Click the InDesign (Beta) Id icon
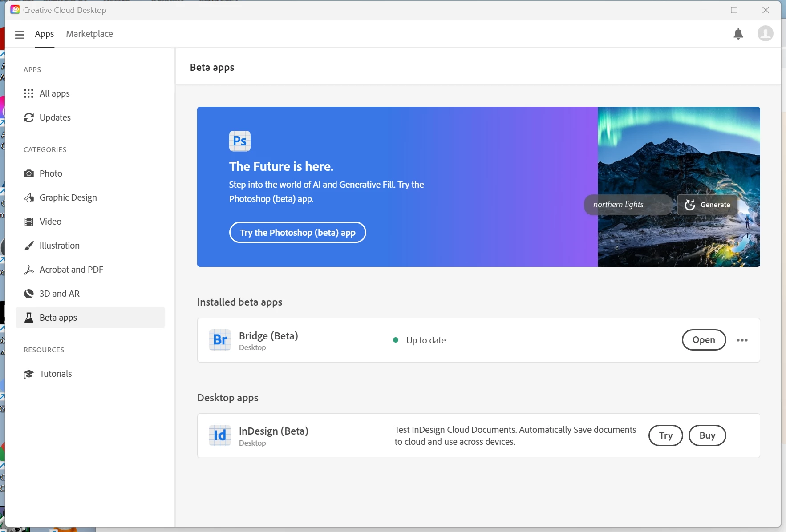Image resolution: width=786 pixels, height=532 pixels. pos(220,435)
